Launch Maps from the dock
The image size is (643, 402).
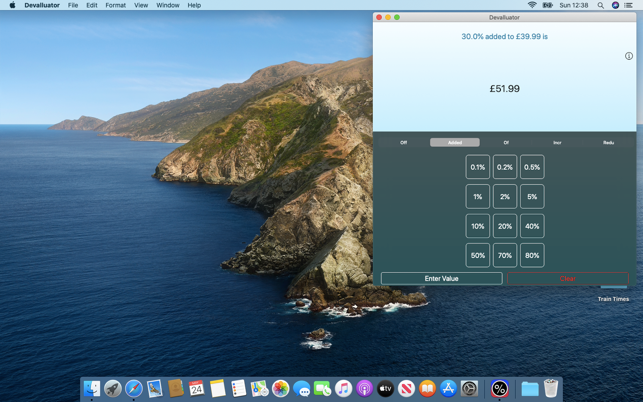pos(260,388)
